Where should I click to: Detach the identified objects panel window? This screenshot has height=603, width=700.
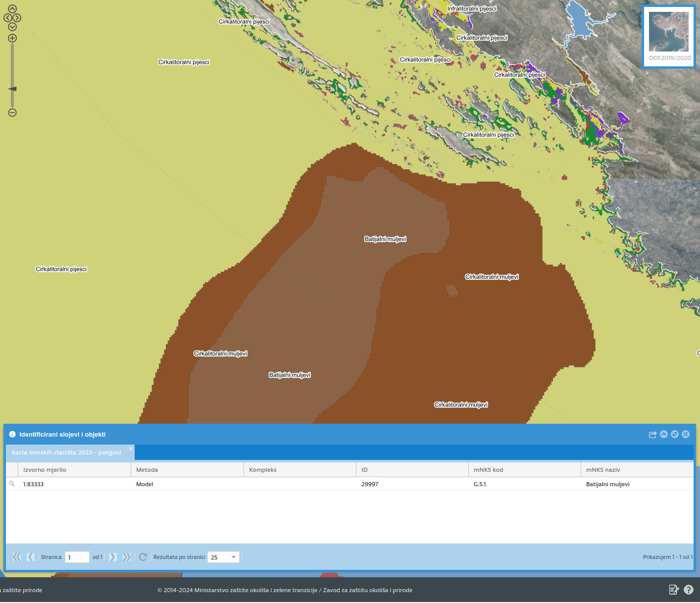point(675,434)
